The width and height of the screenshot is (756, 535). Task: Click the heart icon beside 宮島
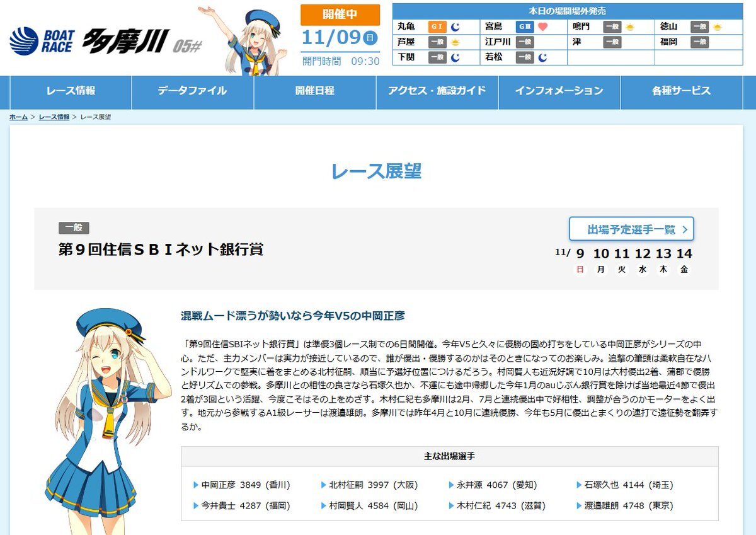pos(543,27)
